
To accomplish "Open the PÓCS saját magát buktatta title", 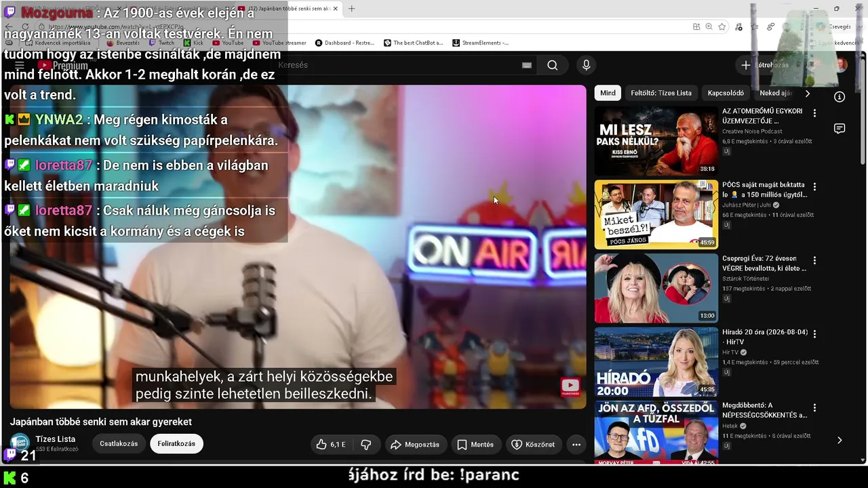I will [x=764, y=190].
